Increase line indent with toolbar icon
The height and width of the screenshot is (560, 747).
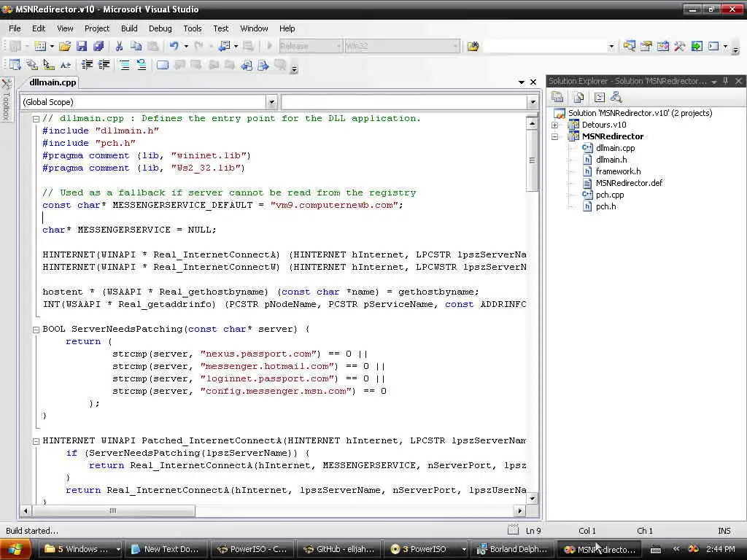coord(104,65)
